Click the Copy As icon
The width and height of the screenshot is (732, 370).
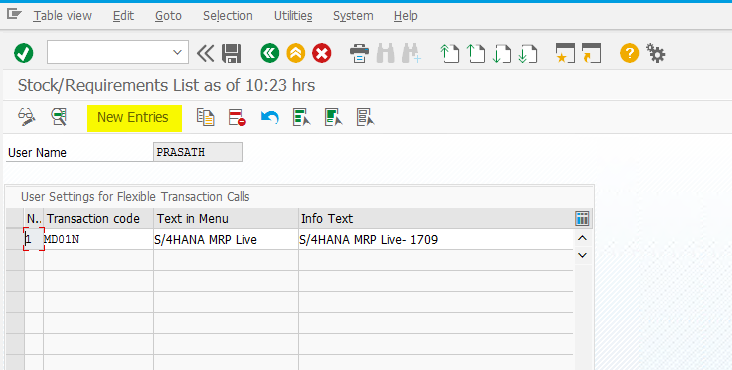(x=205, y=117)
